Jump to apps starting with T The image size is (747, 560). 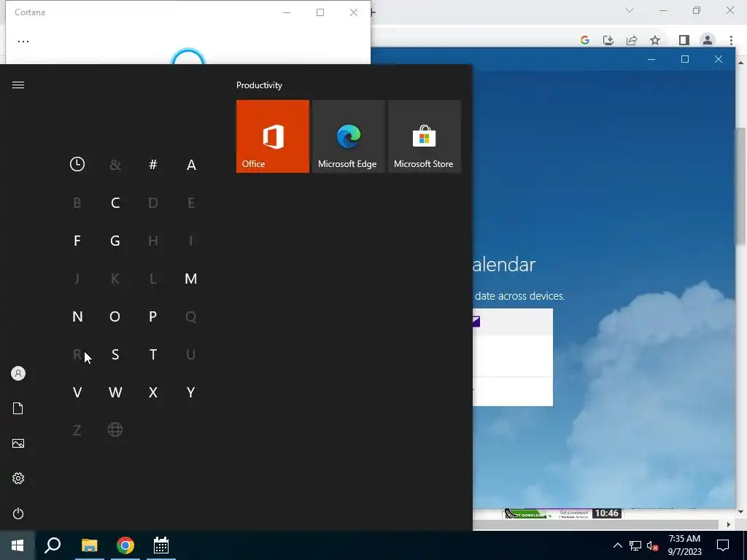[153, 354]
